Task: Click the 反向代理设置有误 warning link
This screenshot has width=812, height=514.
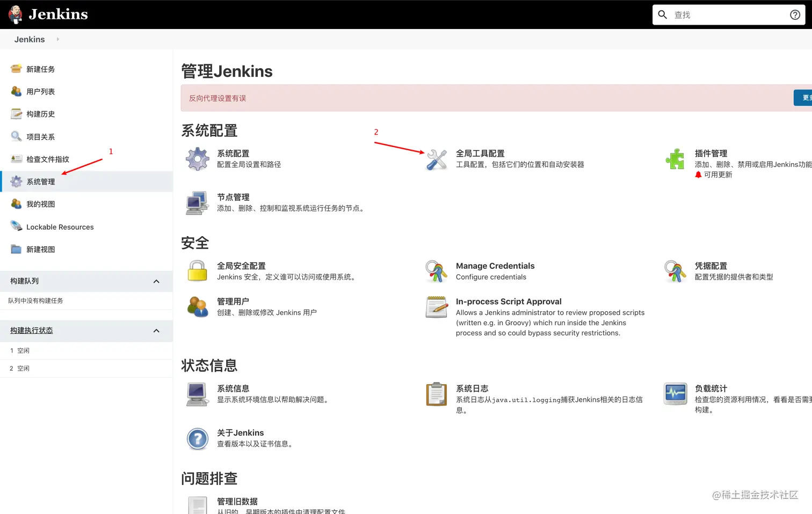Action: 217,98
